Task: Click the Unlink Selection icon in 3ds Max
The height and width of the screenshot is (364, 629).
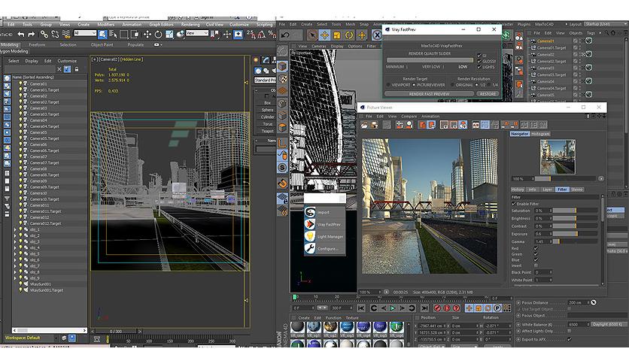Action: 55,35
